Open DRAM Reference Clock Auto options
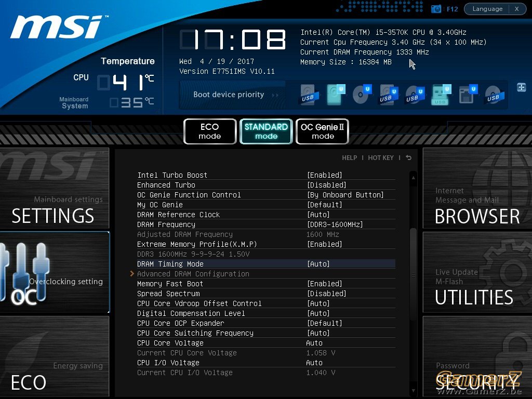 318,215
